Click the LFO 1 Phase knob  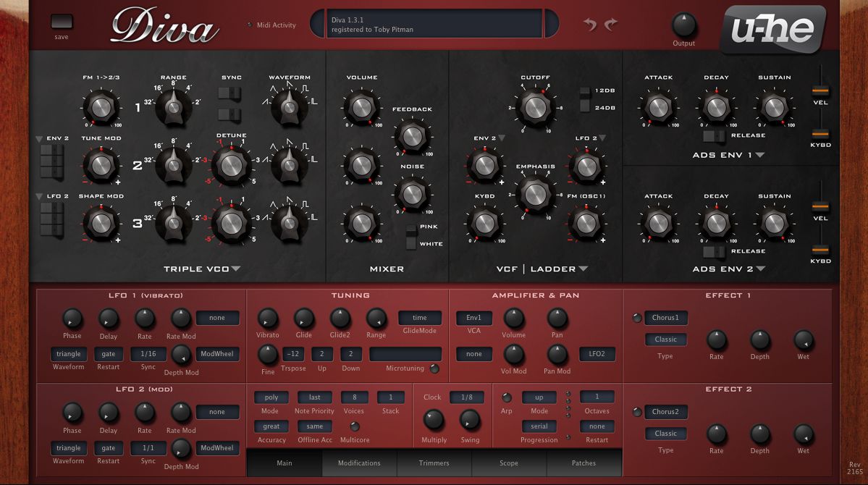tap(72, 319)
